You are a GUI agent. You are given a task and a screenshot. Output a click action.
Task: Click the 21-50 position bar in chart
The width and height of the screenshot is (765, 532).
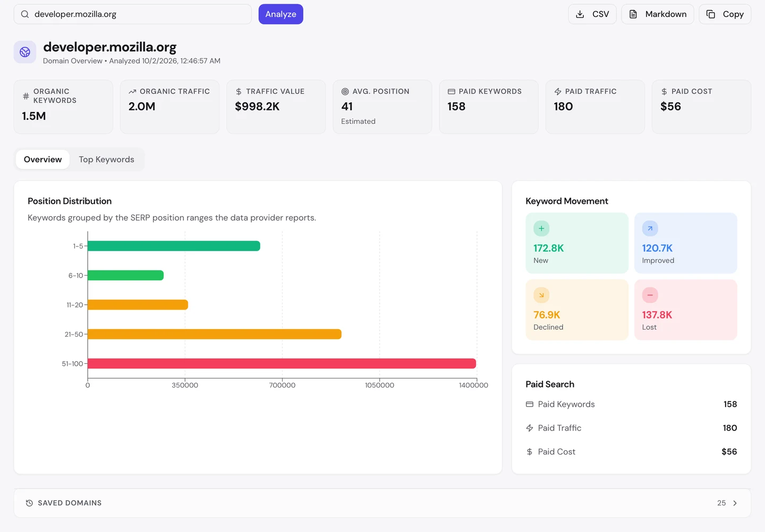click(x=215, y=334)
